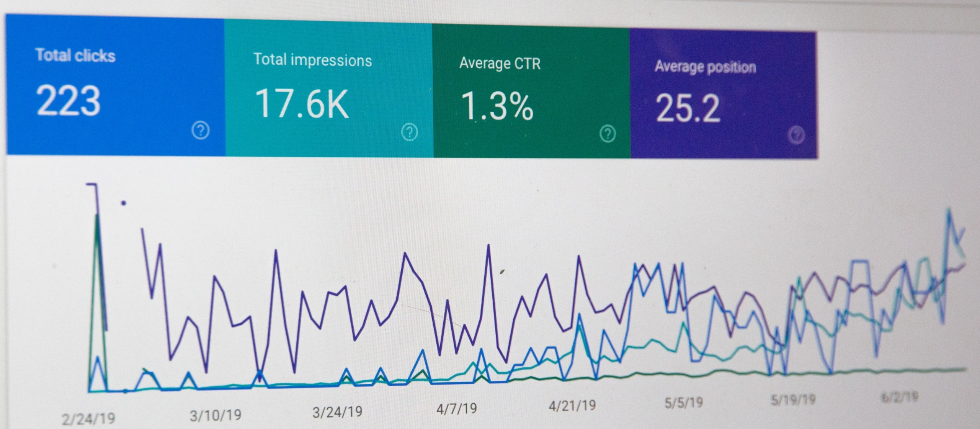Click the 5/19/19 date on axis
Image resolution: width=980 pixels, height=429 pixels.
pos(793,400)
